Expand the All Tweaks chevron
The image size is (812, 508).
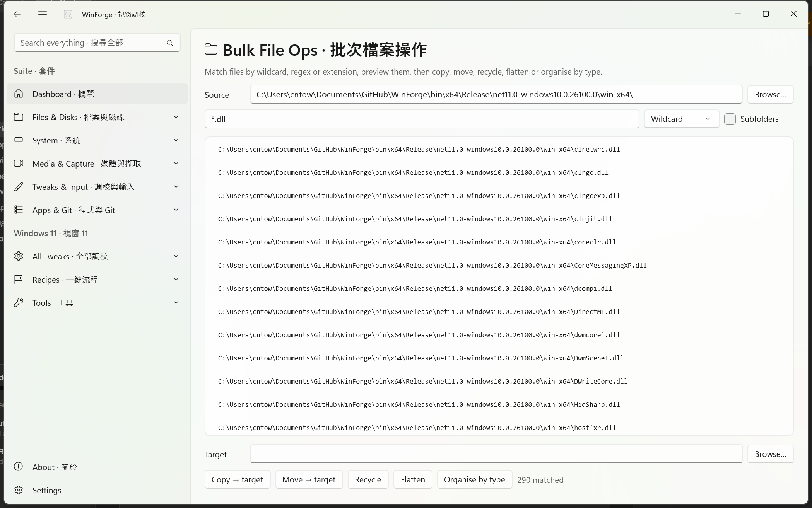click(x=176, y=256)
